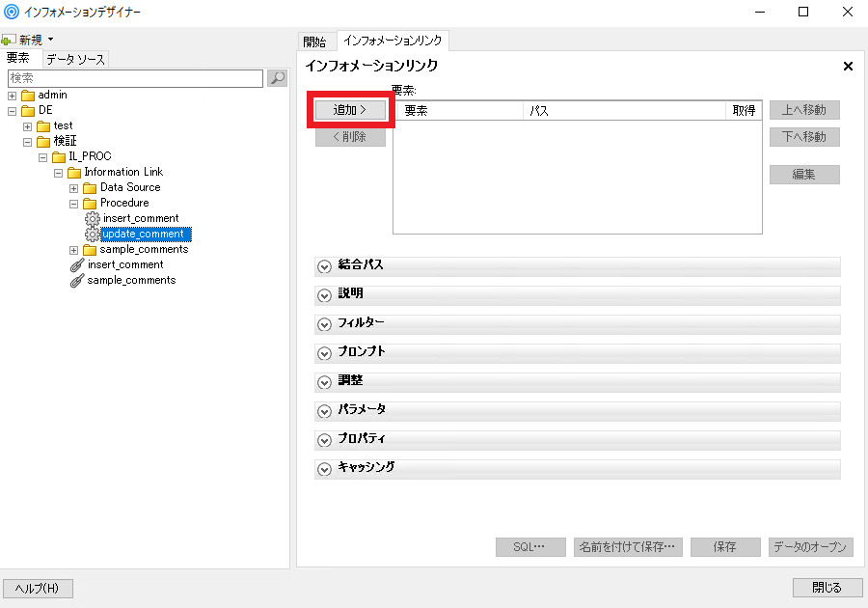This screenshot has width=868, height=608.
Task: Expand the プロパティ section
Action: pos(324,440)
